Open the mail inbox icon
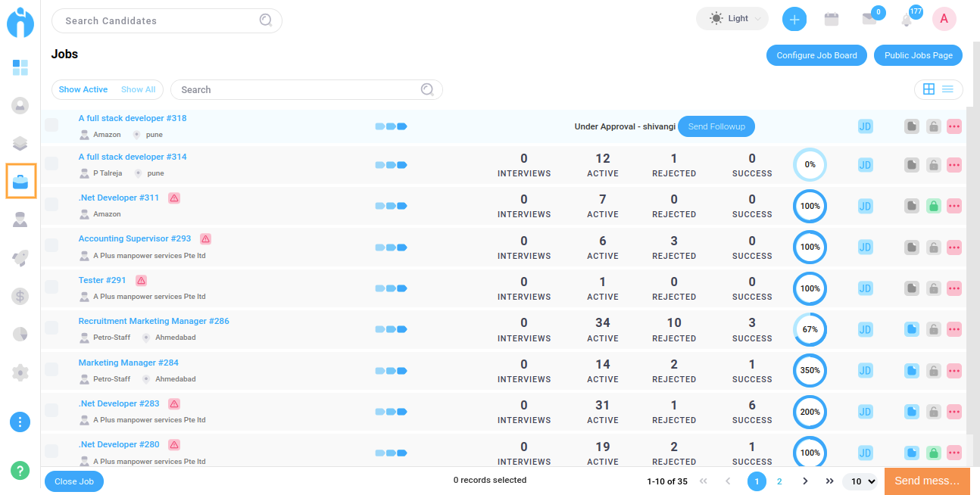The height and width of the screenshot is (495, 980). pos(869,20)
